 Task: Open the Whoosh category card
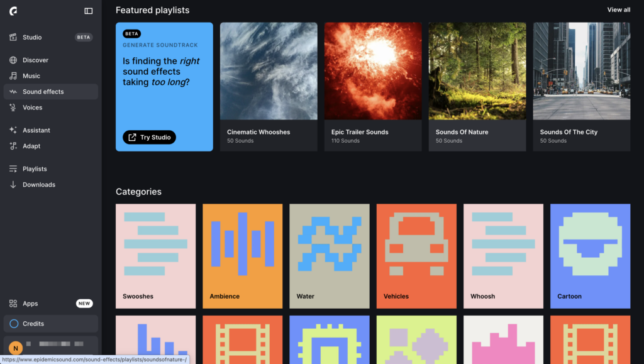503,256
